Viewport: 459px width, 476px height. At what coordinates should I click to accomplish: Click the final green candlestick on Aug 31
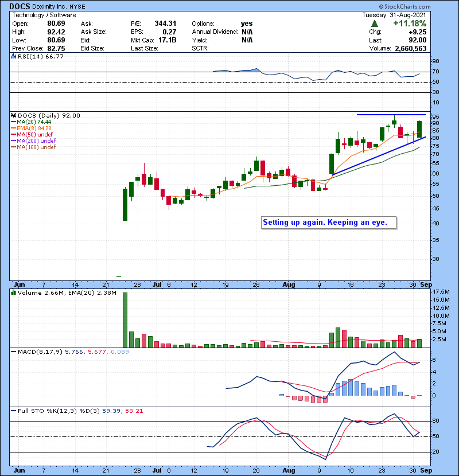pyautogui.click(x=419, y=129)
